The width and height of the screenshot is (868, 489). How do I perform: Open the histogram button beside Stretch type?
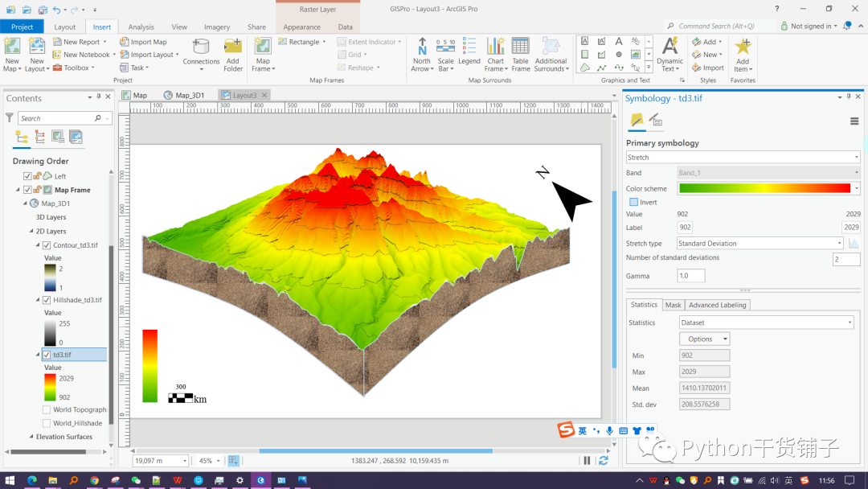point(854,244)
